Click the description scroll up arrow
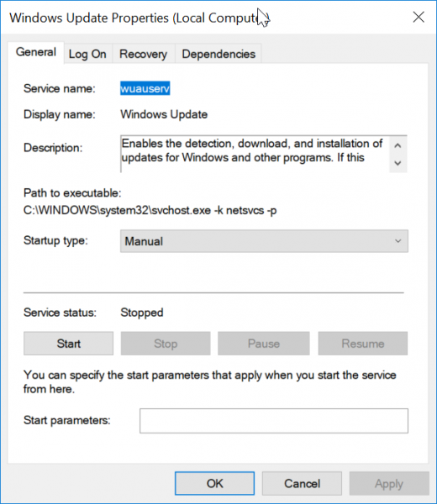Screen dimensions: 437x504 (398, 145)
